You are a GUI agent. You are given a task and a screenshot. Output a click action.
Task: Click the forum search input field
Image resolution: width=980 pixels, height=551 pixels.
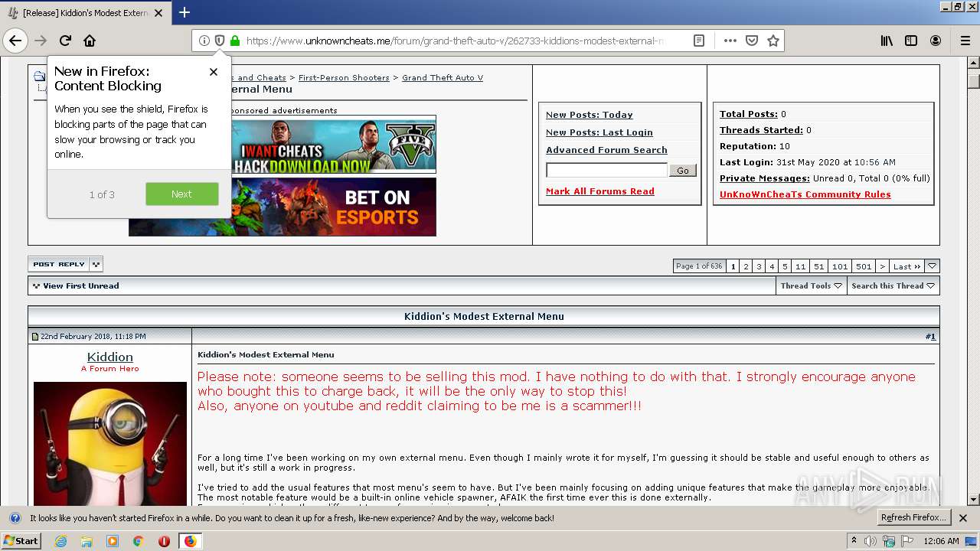[x=606, y=170]
